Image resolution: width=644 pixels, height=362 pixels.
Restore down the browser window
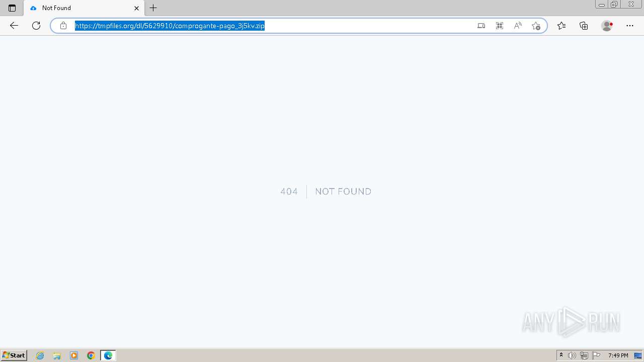tap(614, 5)
